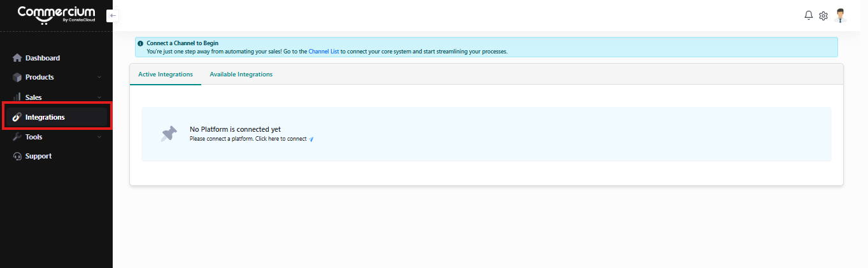Open the notifications bell
The image size is (868, 268).
coord(809,15)
